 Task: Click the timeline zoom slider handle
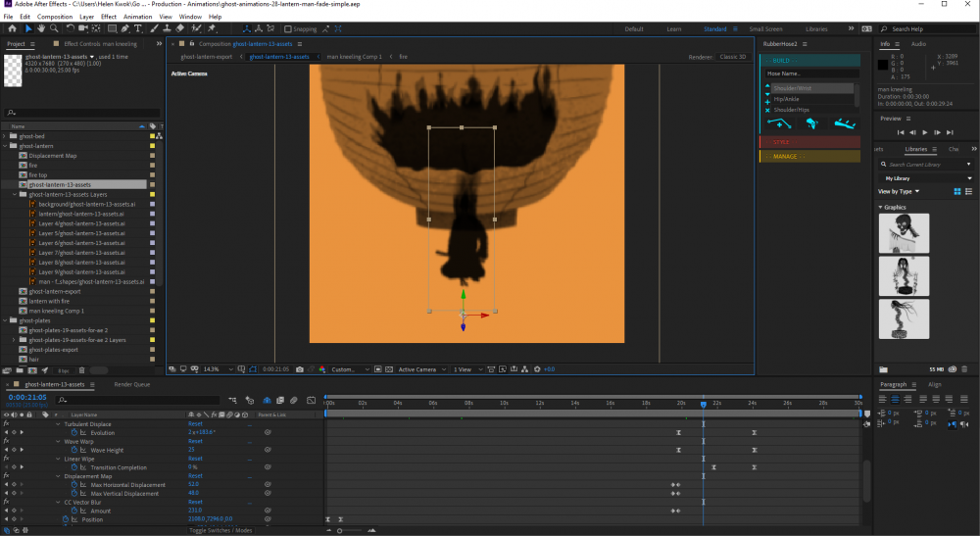pyautogui.click(x=340, y=530)
